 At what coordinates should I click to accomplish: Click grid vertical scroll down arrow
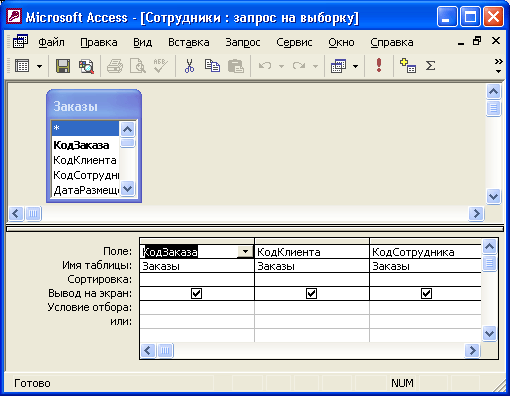click(489, 333)
